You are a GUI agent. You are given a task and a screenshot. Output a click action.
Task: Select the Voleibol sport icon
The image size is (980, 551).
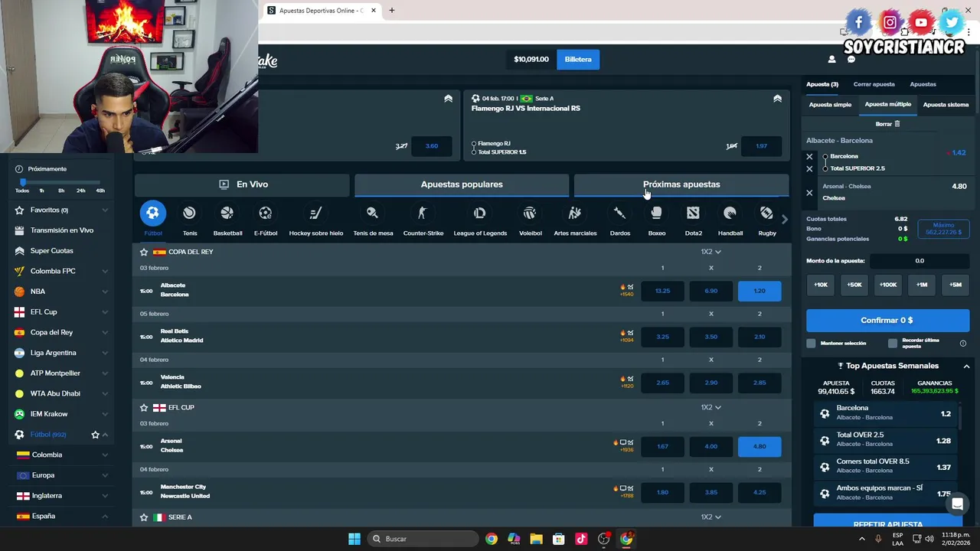point(530,214)
